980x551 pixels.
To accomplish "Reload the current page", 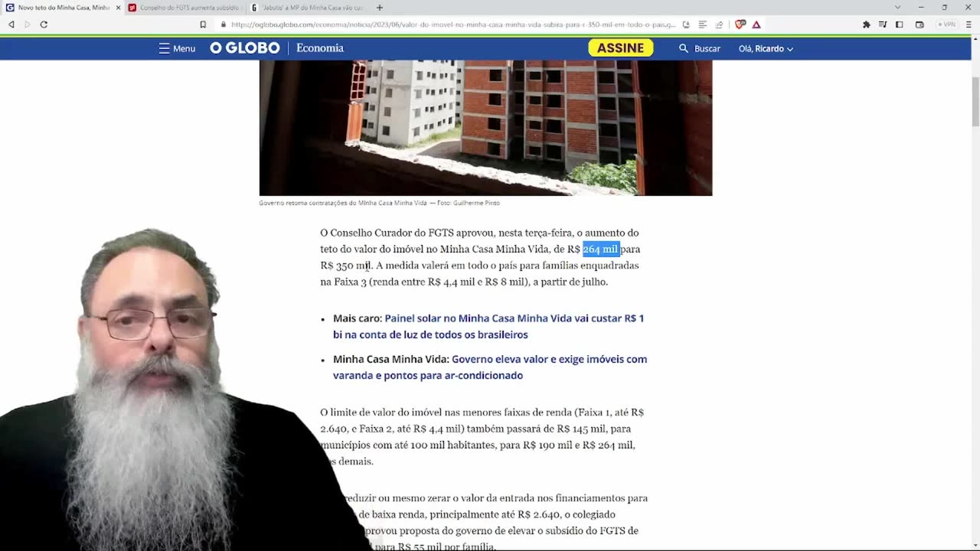I will (x=44, y=24).
